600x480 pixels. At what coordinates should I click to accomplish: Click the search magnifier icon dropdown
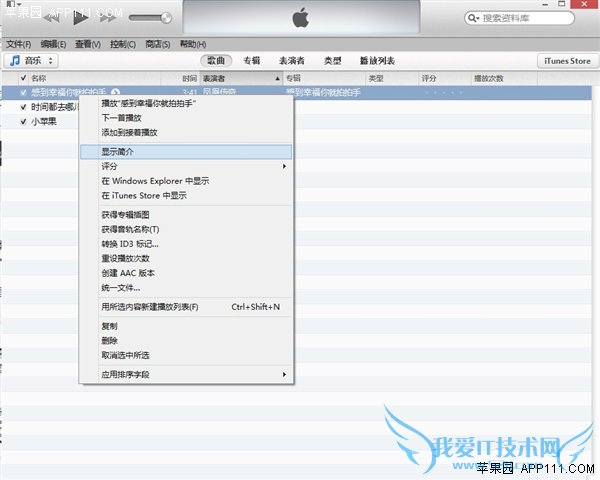pyautogui.click(x=474, y=18)
